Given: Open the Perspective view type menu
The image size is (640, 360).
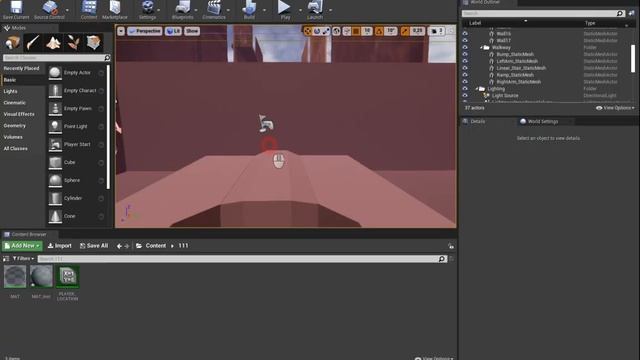Looking at the screenshot, I should 145,31.
